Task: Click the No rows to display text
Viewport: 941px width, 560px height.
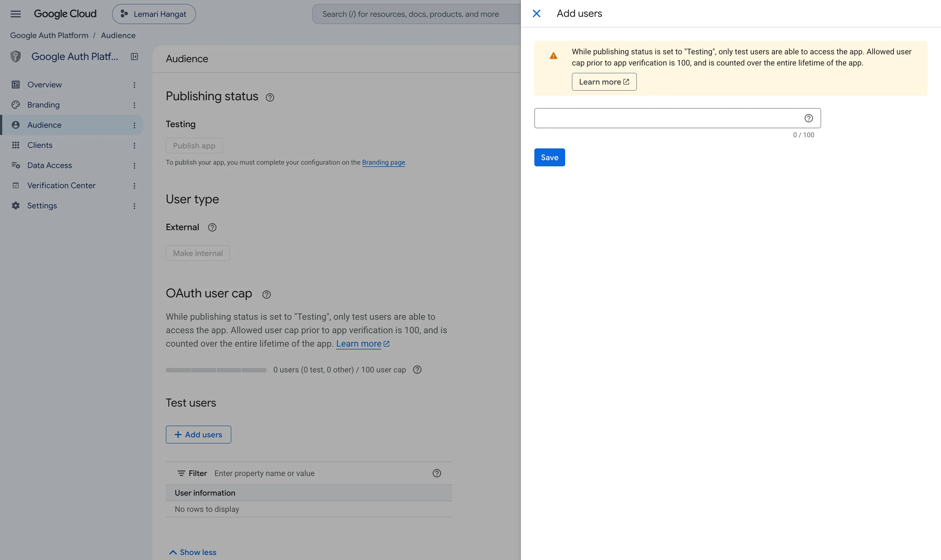Action: click(x=207, y=509)
